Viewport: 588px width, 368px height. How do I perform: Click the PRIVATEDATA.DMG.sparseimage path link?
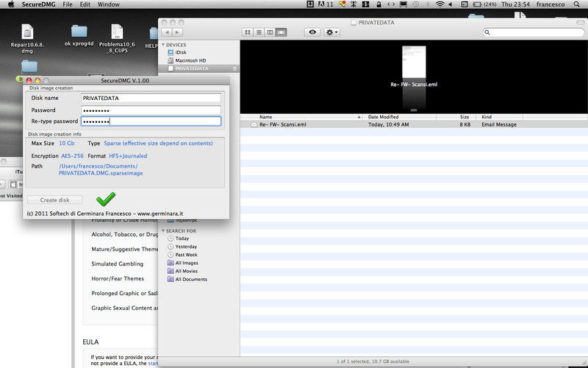(101, 170)
